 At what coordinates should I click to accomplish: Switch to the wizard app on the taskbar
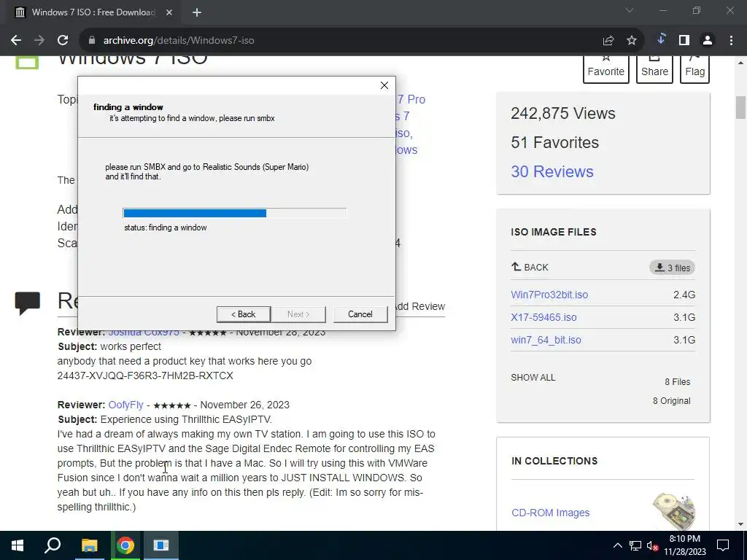[161, 545]
